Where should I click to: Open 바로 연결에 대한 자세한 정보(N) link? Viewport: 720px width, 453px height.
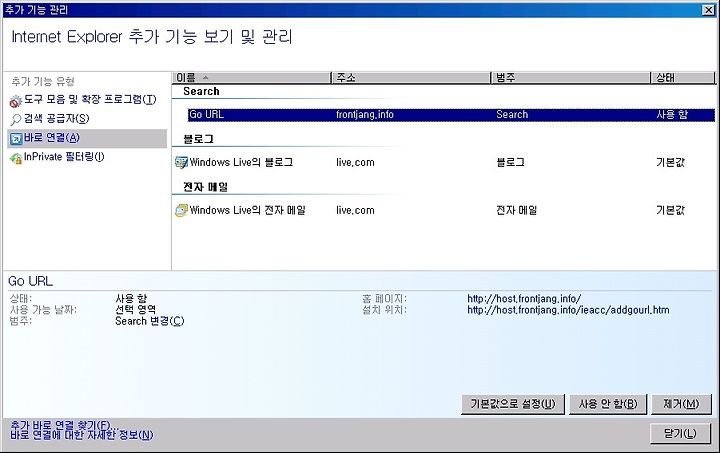coord(82,435)
